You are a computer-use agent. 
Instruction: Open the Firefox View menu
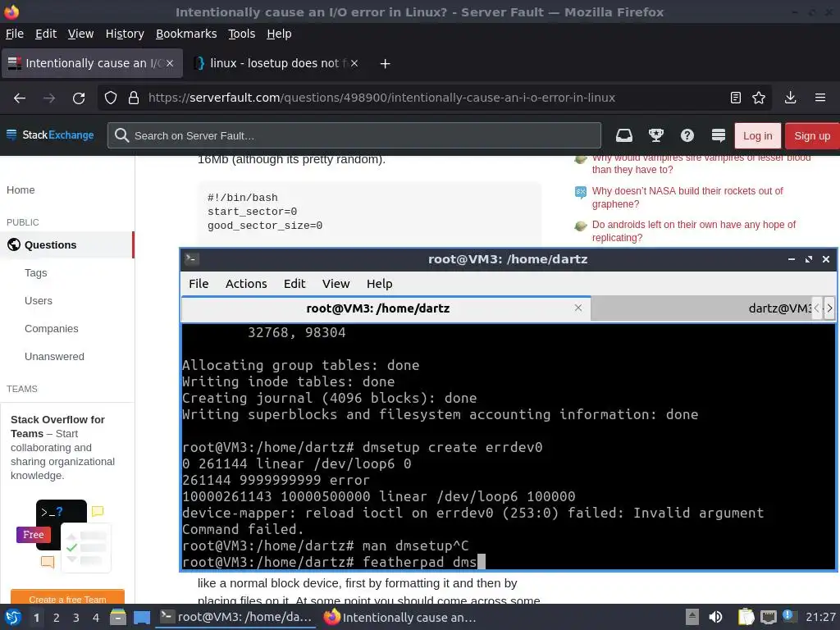pos(80,34)
